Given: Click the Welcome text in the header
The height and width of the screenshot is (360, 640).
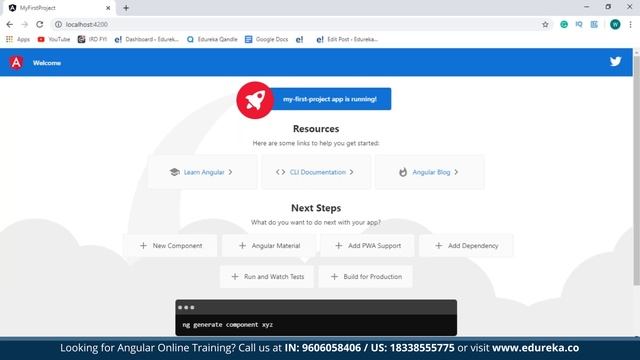Looking at the screenshot, I should point(47,63).
